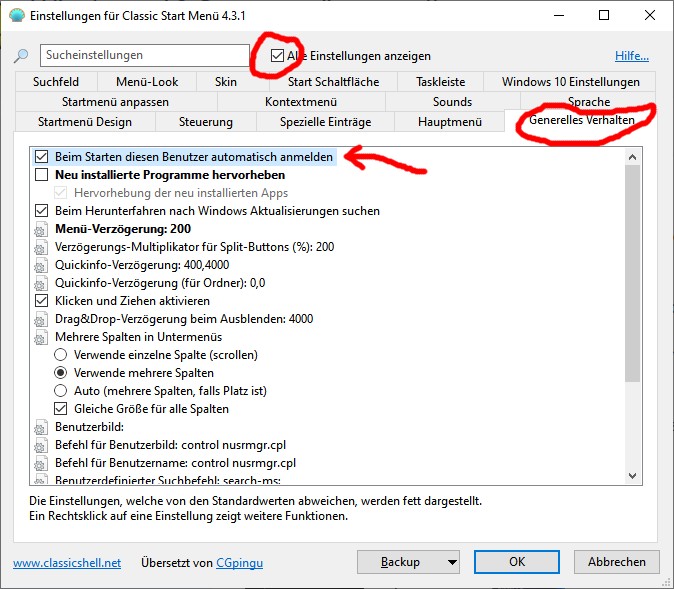This screenshot has height=589, width=674.
Task: Click the scrollbar down arrow
Action: (632, 475)
